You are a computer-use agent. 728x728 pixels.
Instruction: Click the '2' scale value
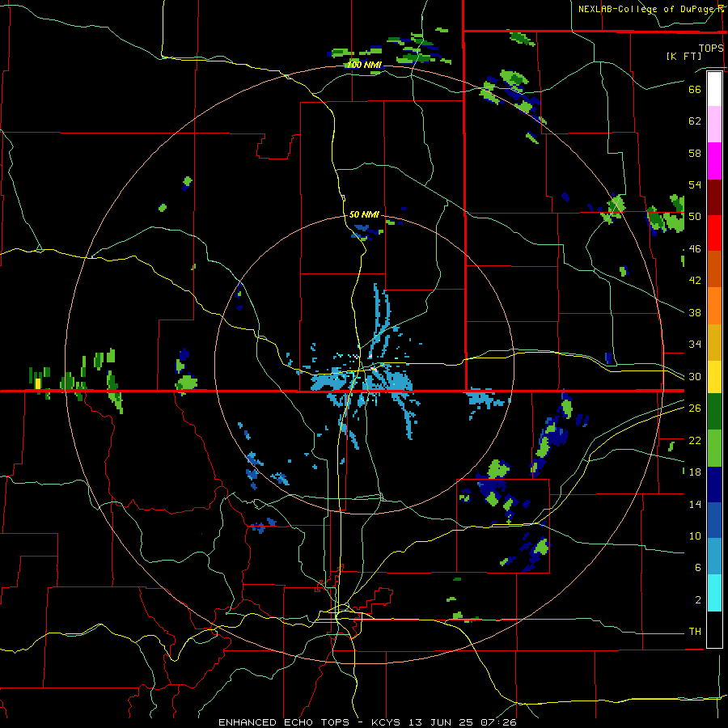[x=698, y=600]
